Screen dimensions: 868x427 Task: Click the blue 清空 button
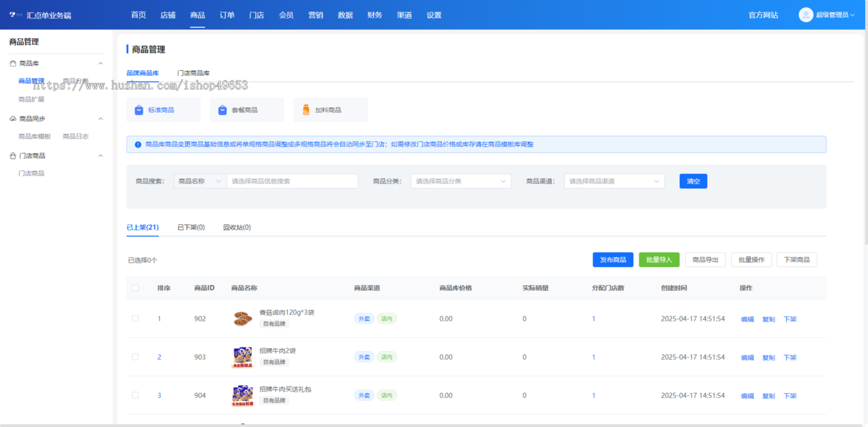coord(693,181)
